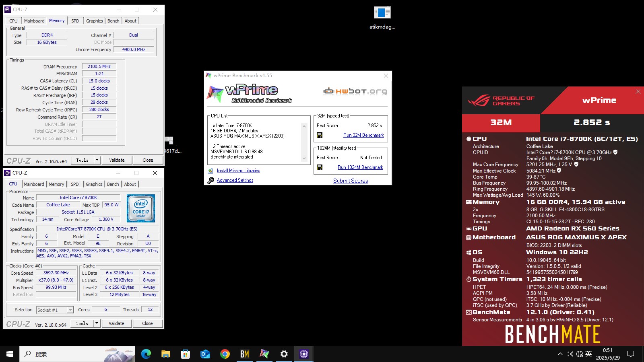
Task: Open the notification center icon
Action: coord(631,354)
